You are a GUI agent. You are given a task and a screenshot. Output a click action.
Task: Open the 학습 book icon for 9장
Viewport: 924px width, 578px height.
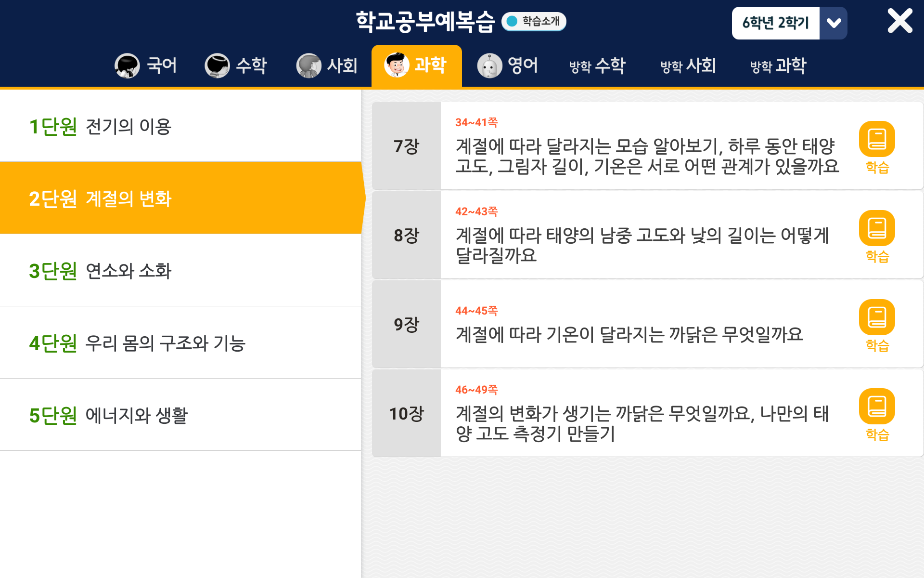tap(877, 317)
